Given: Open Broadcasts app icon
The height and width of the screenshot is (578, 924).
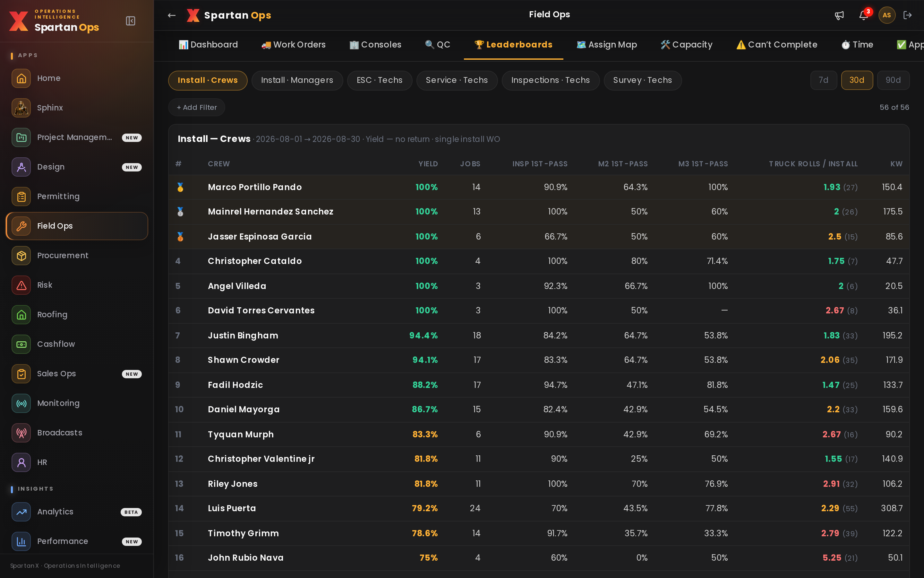Looking at the screenshot, I should pos(21,433).
